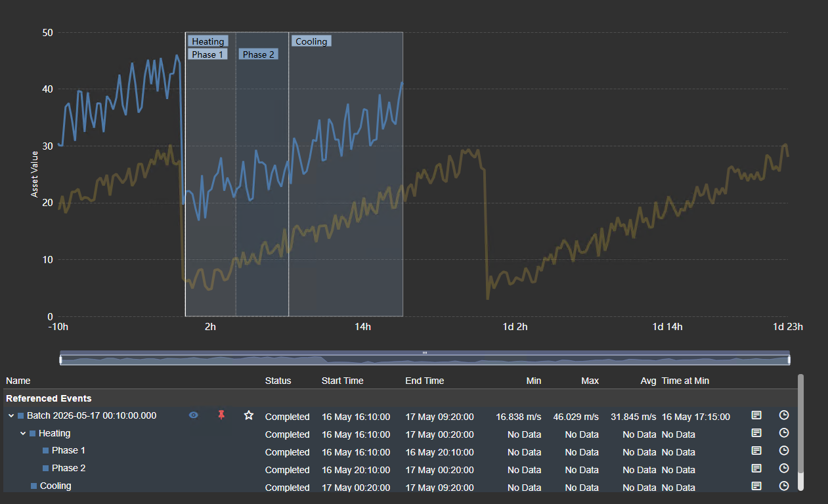Sort by the Status column header
The image size is (828, 504).
[x=278, y=381]
